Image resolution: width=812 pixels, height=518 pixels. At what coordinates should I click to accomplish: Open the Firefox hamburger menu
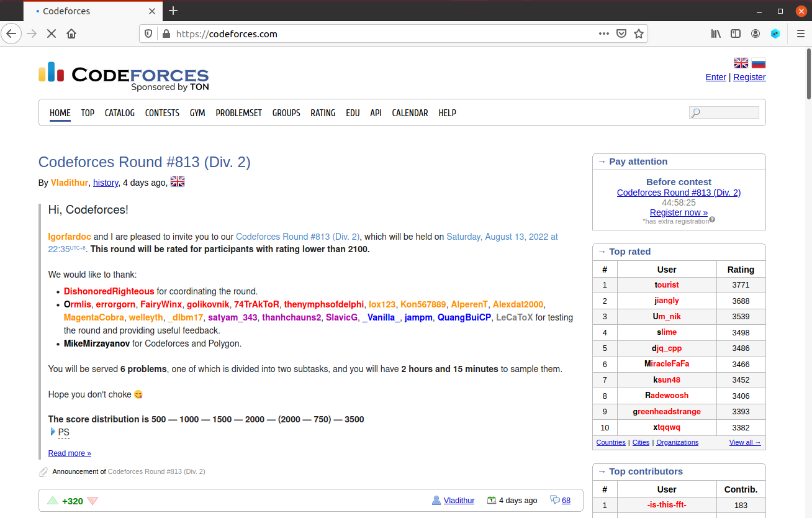pos(800,34)
